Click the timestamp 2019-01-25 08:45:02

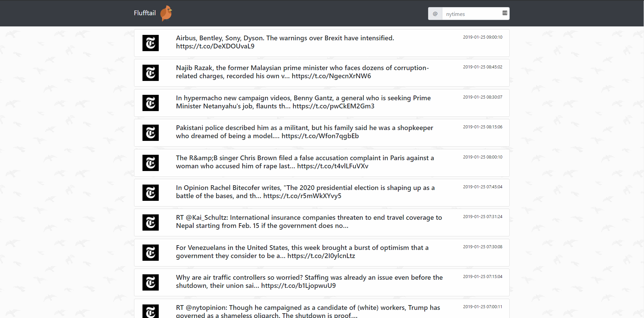[483, 67]
